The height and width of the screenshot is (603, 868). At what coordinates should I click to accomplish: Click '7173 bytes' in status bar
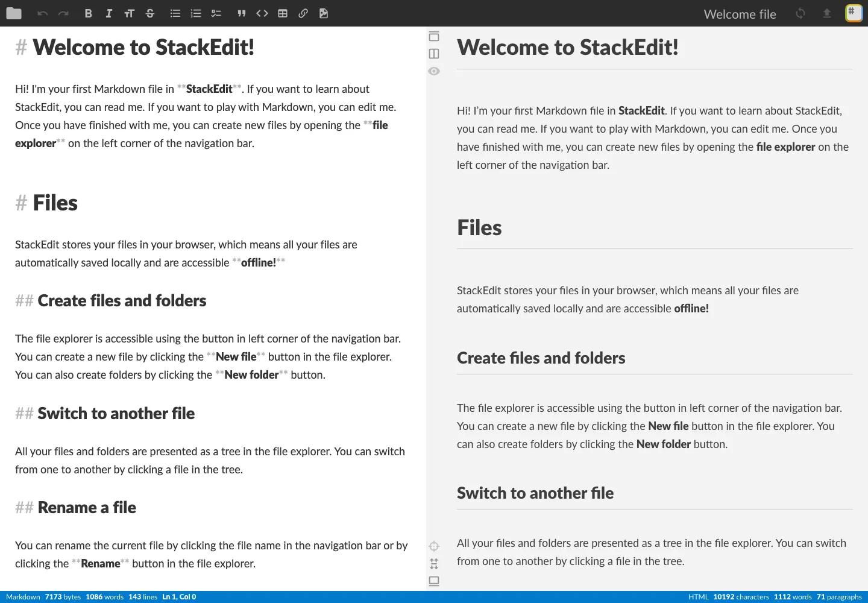point(63,597)
